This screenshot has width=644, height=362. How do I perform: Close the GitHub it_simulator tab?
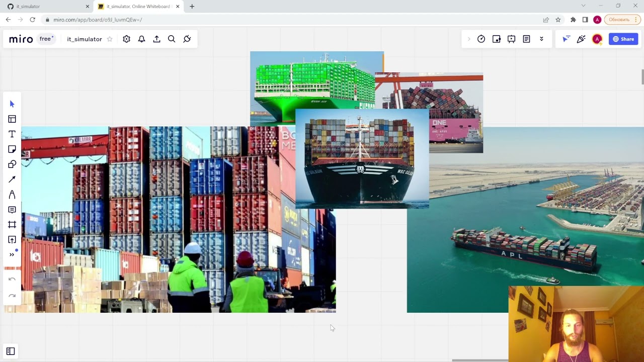87,7
